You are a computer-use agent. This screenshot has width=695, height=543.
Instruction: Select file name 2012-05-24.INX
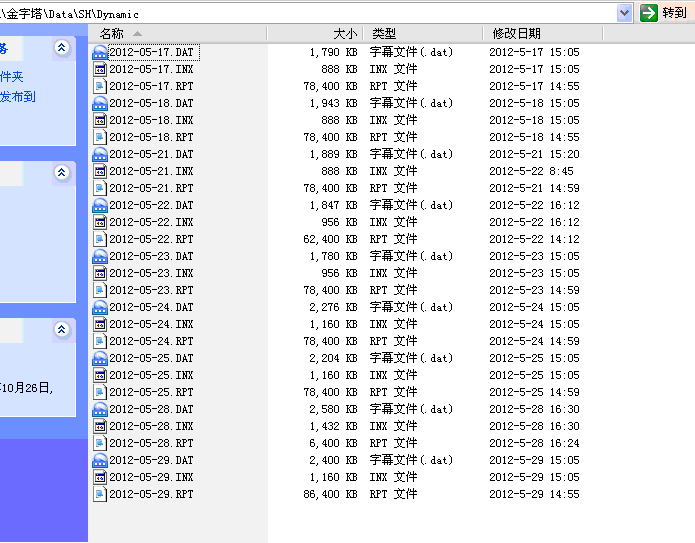pyautogui.click(x=152, y=324)
